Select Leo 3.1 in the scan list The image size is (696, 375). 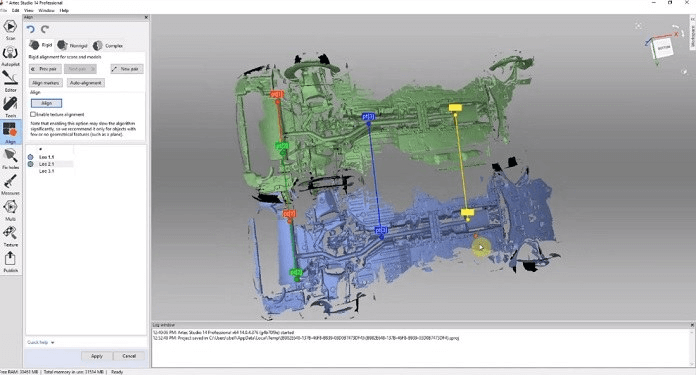point(46,171)
